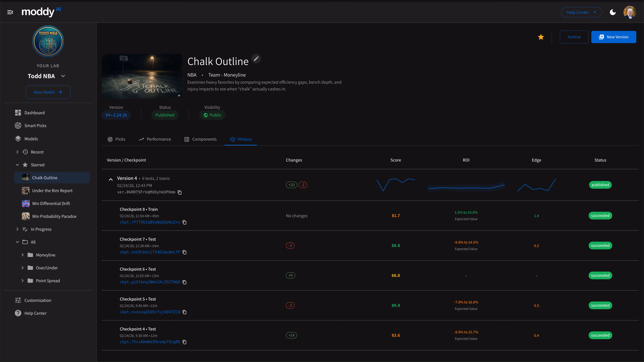Switch to the Performance tab
This screenshot has height=362, width=644.
pyautogui.click(x=155, y=139)
